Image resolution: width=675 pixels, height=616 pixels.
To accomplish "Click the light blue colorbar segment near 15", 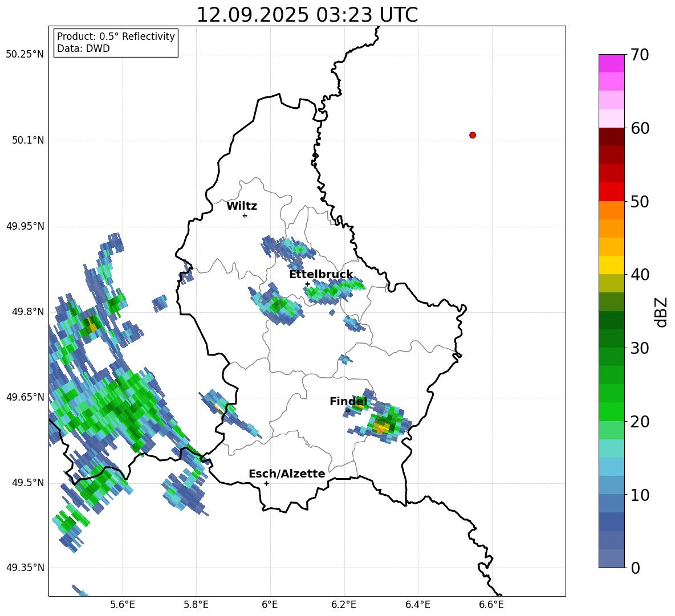I will coord(611,467).
